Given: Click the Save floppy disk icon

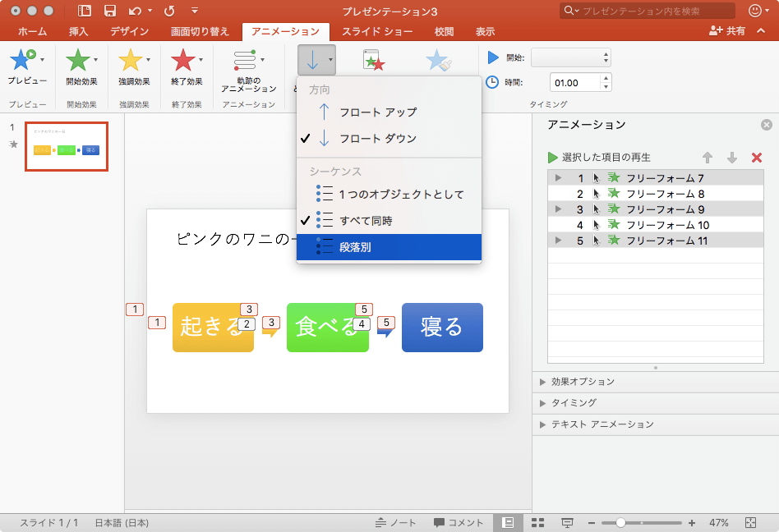Looking at the screenshot, I should (x=110, y=11).
